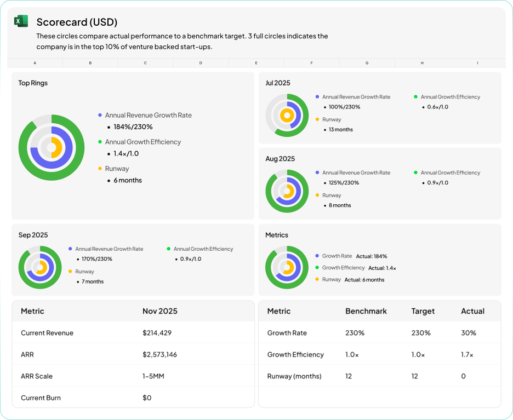The image size is (513, 420).
Task: Click the Top Rings card title
Action: click(x=33, y=83)
